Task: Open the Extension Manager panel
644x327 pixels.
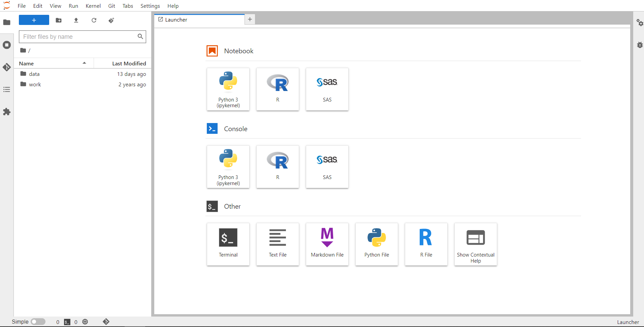Action: [x=7, y=112]
